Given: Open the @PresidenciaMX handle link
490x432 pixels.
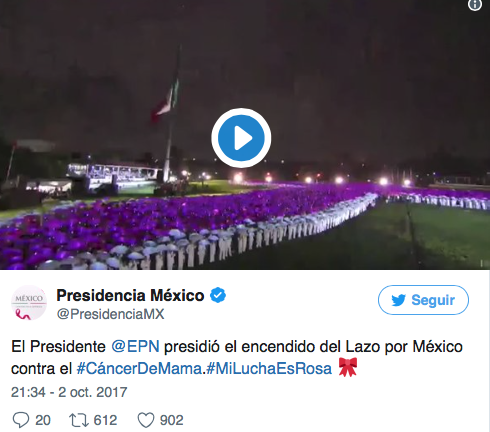Looking at the screenshot, I should [110, 314].
